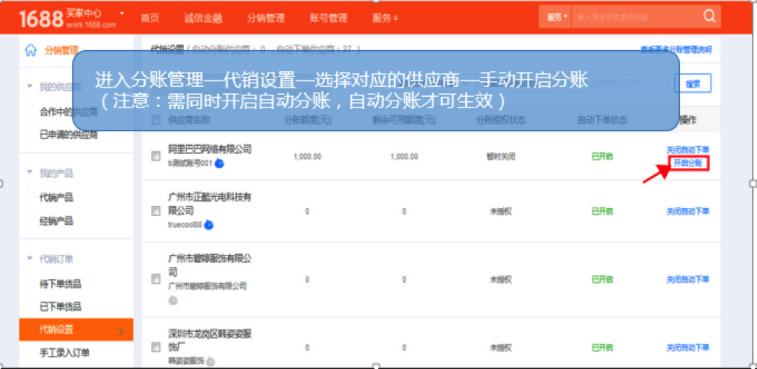Click the 搜索 button above the supplier table
The width and height of the screenshot is (757, 369).
click(693, 84)
